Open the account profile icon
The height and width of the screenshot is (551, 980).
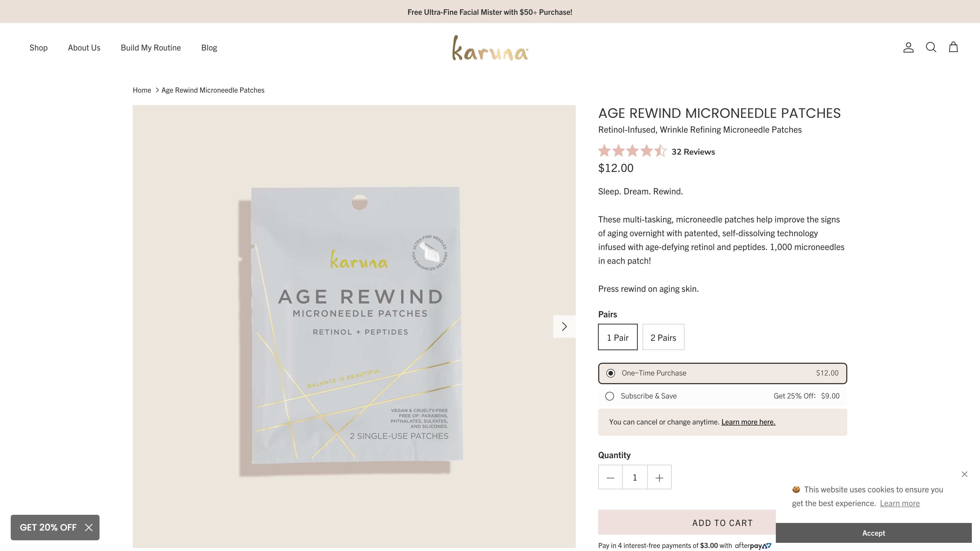click(908, 47)
